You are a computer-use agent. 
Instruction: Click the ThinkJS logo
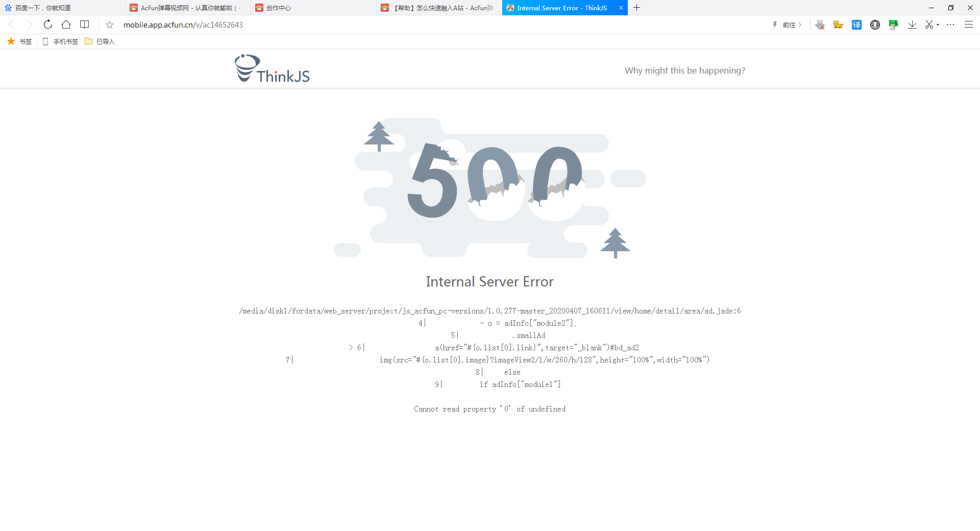272,68
